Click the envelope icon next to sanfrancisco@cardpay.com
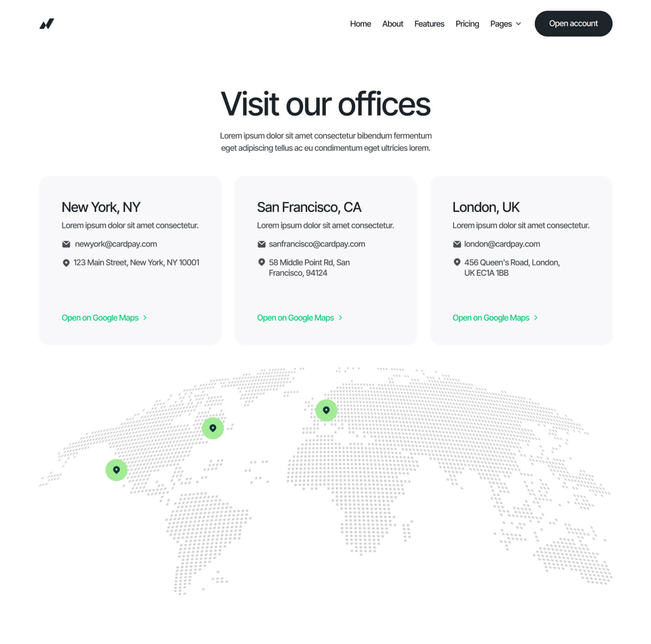Viewport: 651px width, 644px height. 261,244
